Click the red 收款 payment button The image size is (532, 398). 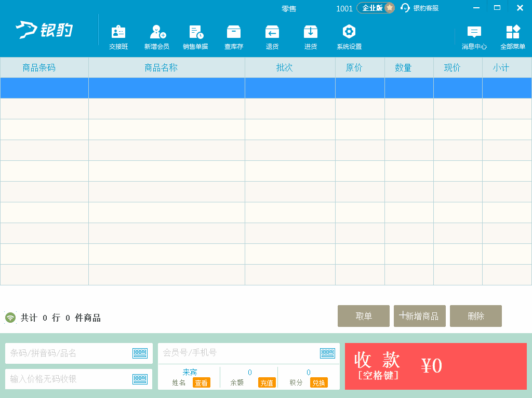(436, 366)
